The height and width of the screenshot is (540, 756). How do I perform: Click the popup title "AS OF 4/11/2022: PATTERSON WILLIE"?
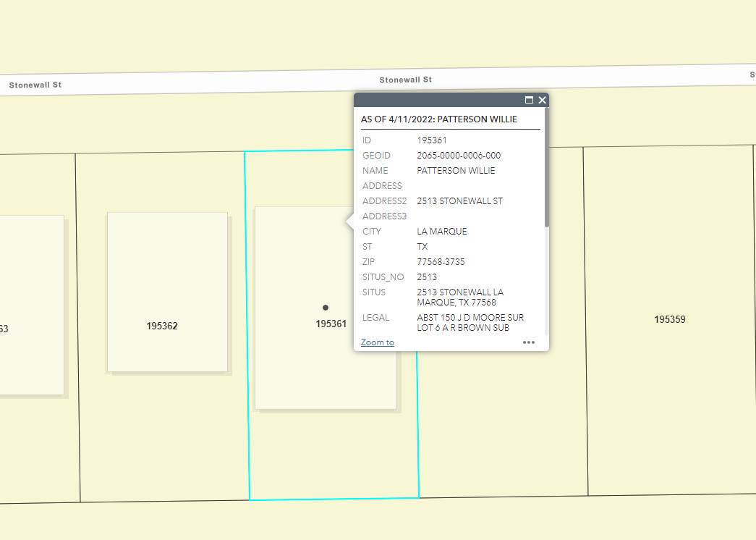point(439,119)
